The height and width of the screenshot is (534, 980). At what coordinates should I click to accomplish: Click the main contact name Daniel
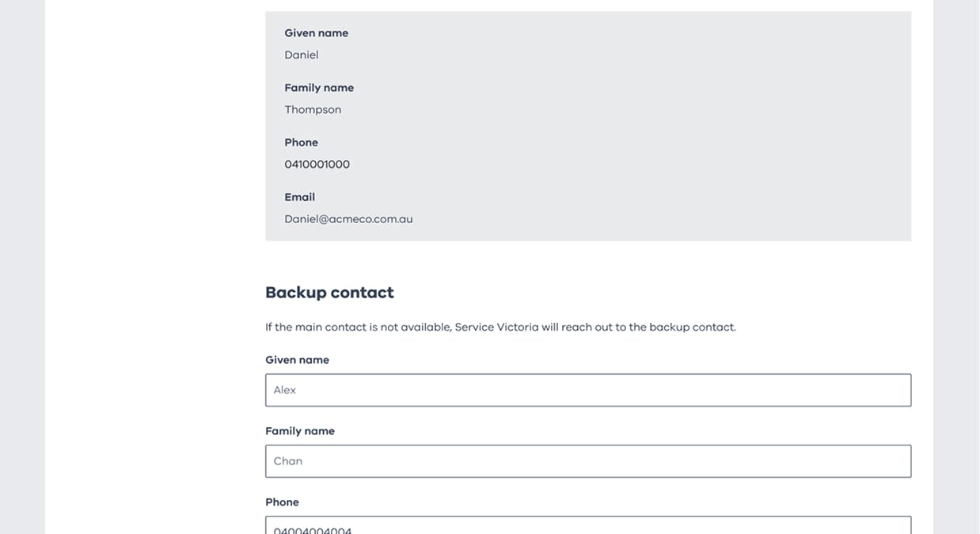(302, 55)
